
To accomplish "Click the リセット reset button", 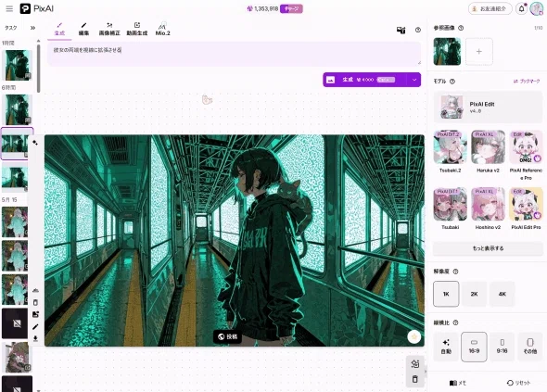I will pos(518,383).
